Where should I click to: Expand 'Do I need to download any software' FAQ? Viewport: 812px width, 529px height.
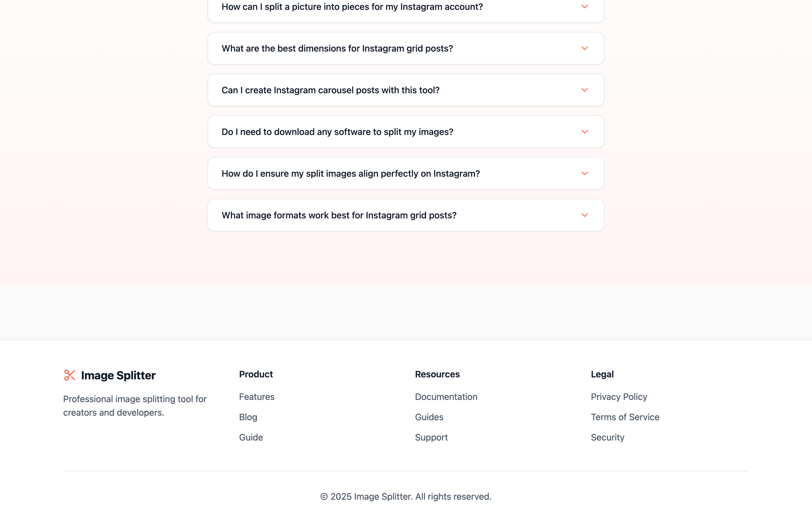(406, 132)
